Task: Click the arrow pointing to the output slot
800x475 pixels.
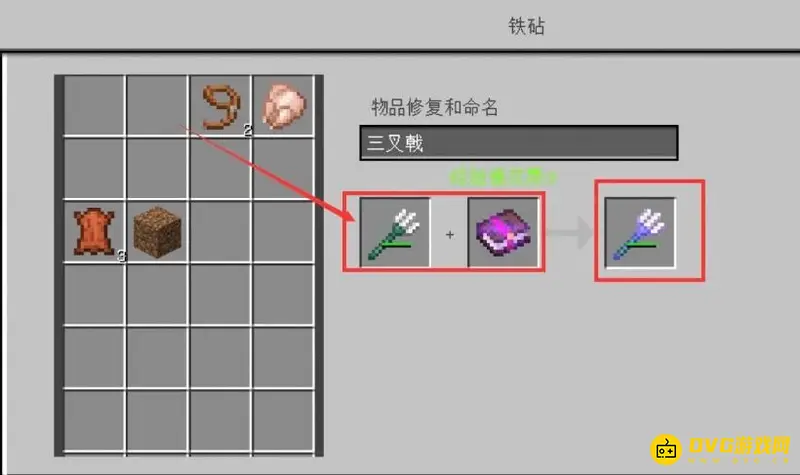Action: click(570, 233)
